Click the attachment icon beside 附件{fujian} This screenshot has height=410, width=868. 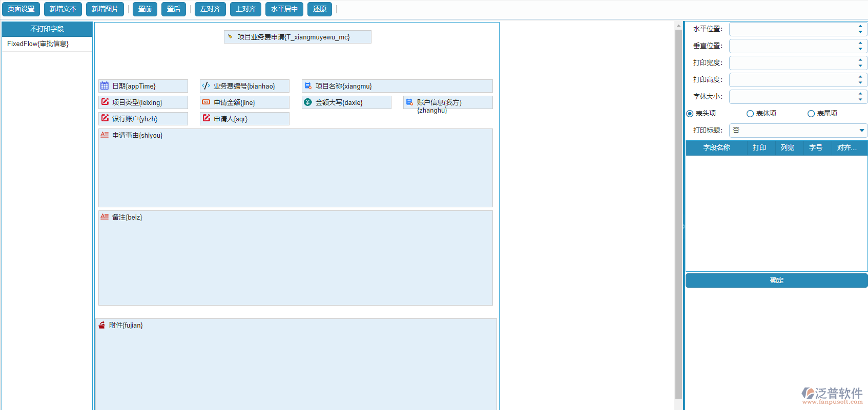pyautogui.click(x=101, y=325)
